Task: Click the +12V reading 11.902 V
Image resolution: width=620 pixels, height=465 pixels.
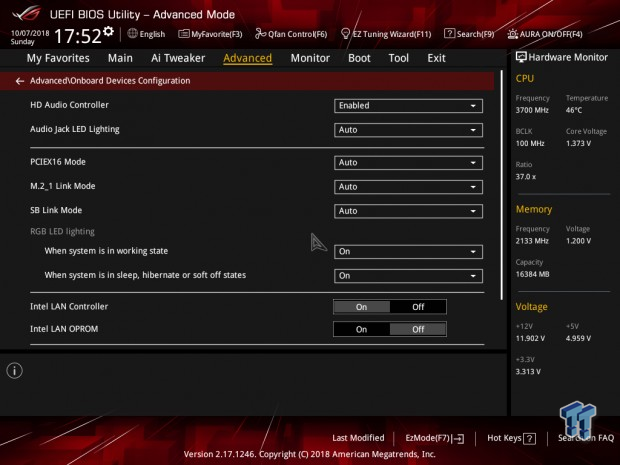Action: coord(530,338)
